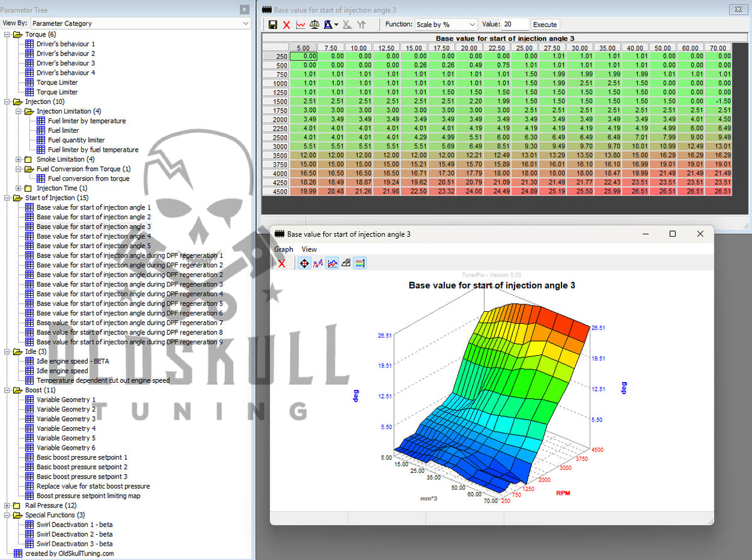Click red X icon in graph window toolbar

tap(281, 264)
